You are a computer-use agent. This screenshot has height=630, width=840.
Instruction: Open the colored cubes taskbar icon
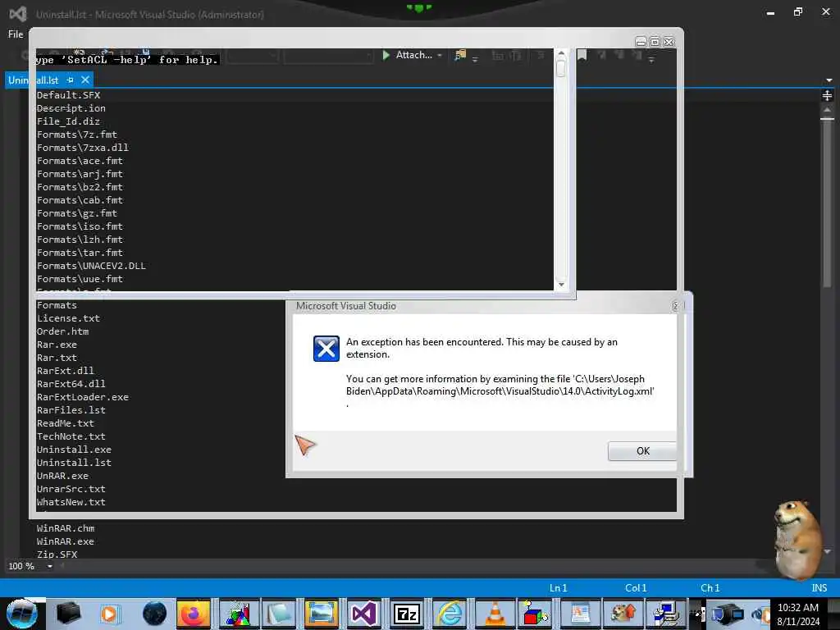click(x=535, y=614)
